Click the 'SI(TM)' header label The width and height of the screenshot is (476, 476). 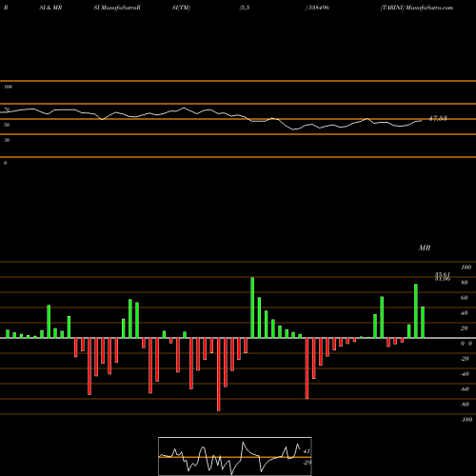[x=181, y=8]
